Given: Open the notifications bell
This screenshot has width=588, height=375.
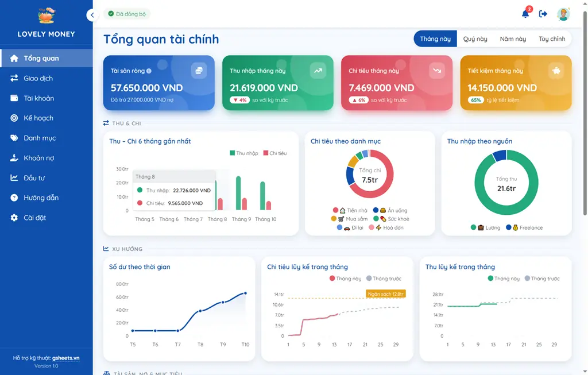Looking at the screenshot, I should pos(526,14).
